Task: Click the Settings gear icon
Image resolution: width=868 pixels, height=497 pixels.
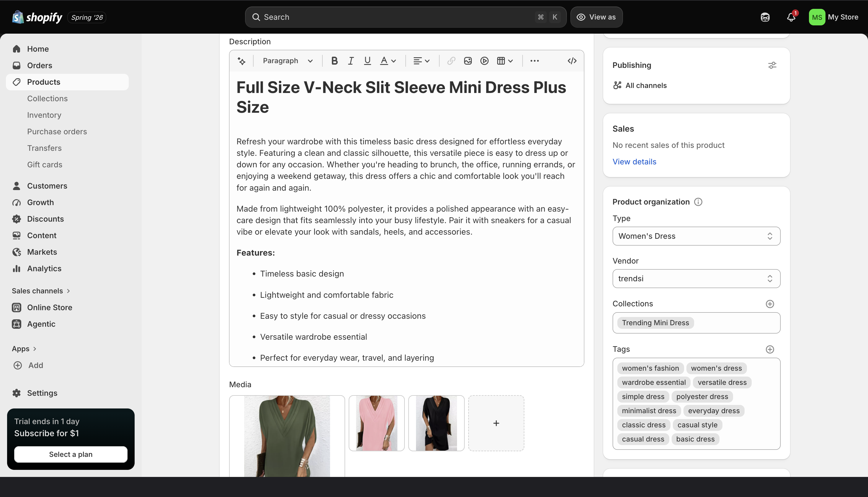Action: [x=17, y=393]
